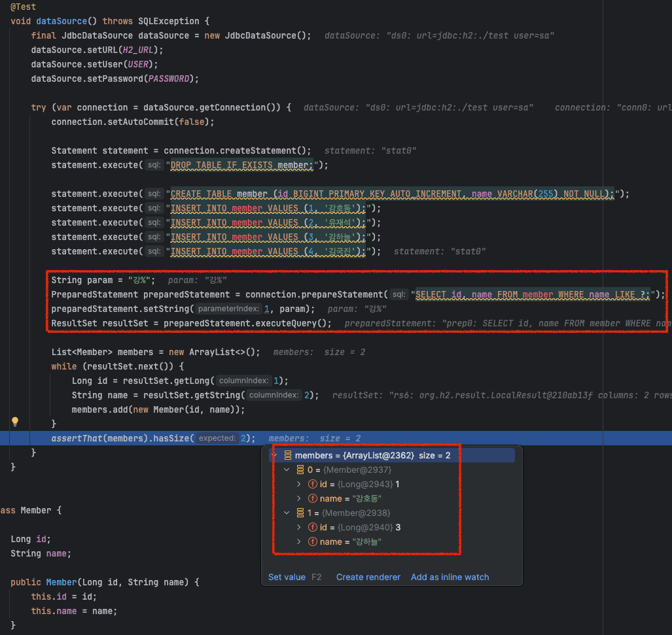Expand the name "강하늘" field
672x635 pixels.
click(x=299, y=541)
